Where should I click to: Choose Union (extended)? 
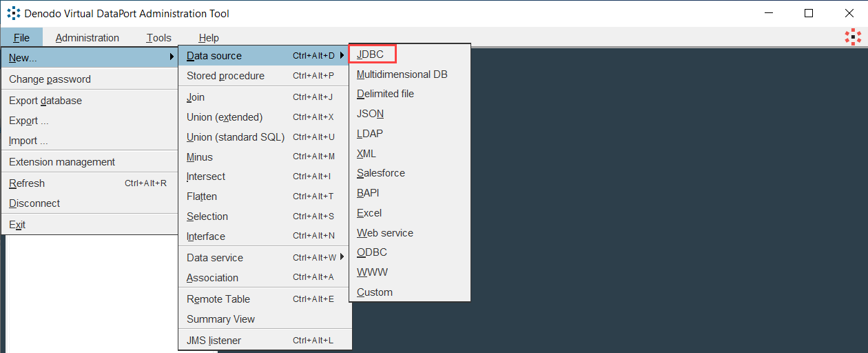(265, 117)
